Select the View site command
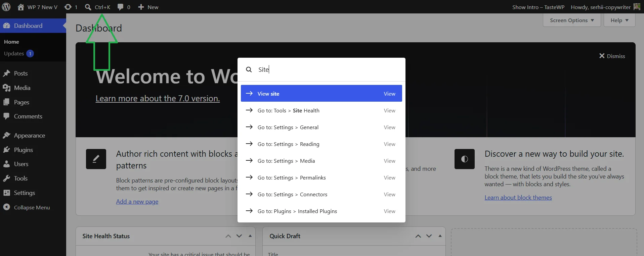644x256 pixels. point(321,94)
